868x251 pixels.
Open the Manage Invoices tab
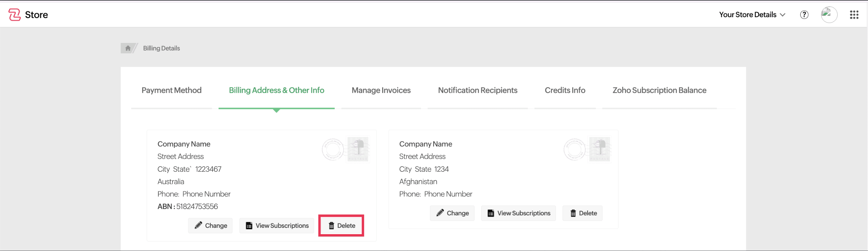[381, 90]
